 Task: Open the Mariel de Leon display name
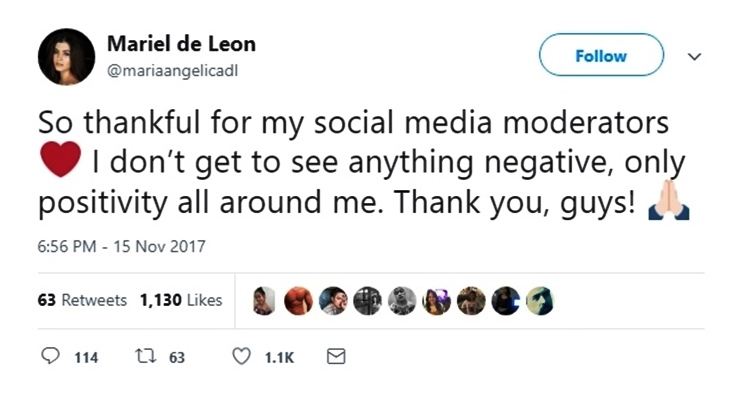pos(181,44)
